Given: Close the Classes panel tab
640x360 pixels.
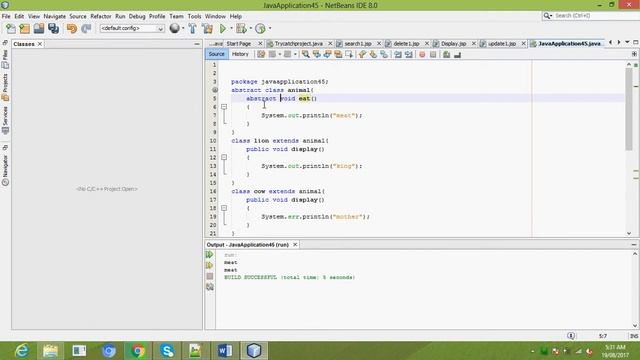Looking at the screenshot, I should point(40,44).
